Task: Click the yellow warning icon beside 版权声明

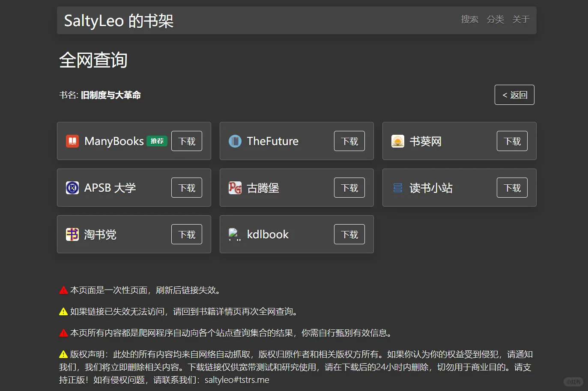Action: [63, 354]
